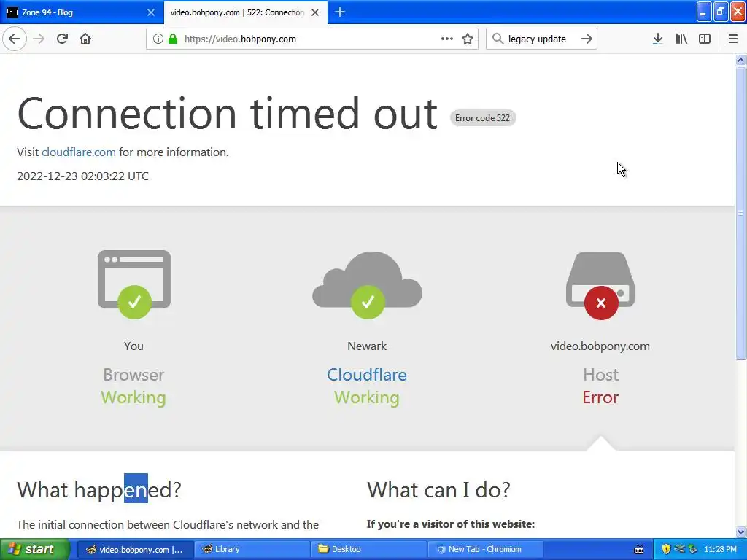This screenshot has height=560, width=747.
Task: Click the video.bobpony.com host label
Action: tap(600, 346)
